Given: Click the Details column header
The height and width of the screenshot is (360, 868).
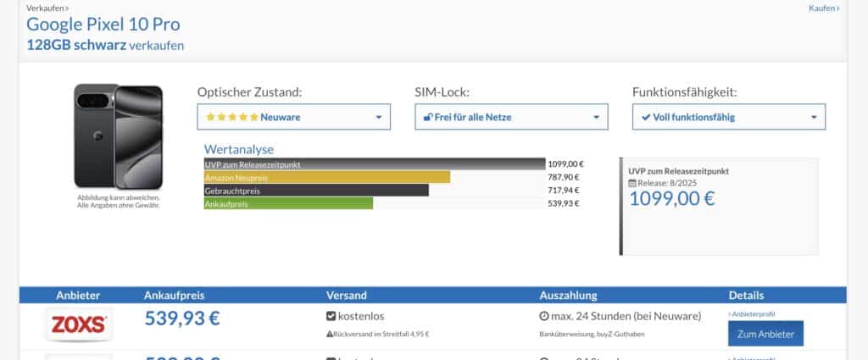Looking at the screenshot, I should pos(746,296).
